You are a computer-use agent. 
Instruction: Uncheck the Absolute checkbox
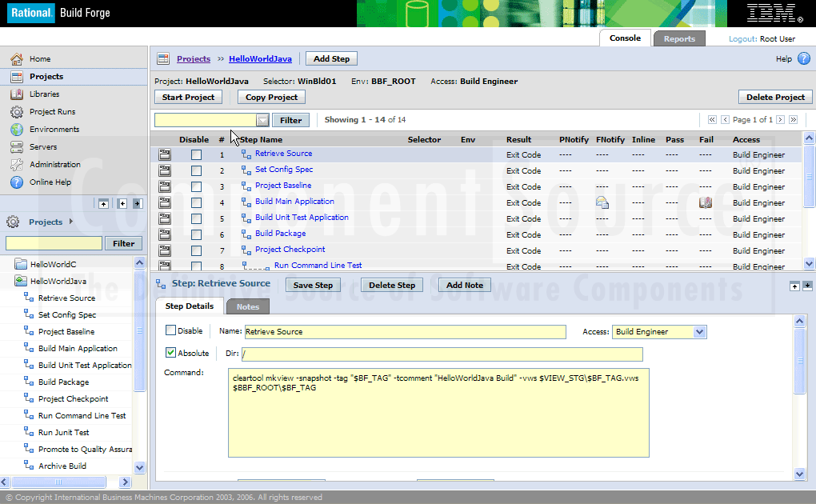click(170, 353)
